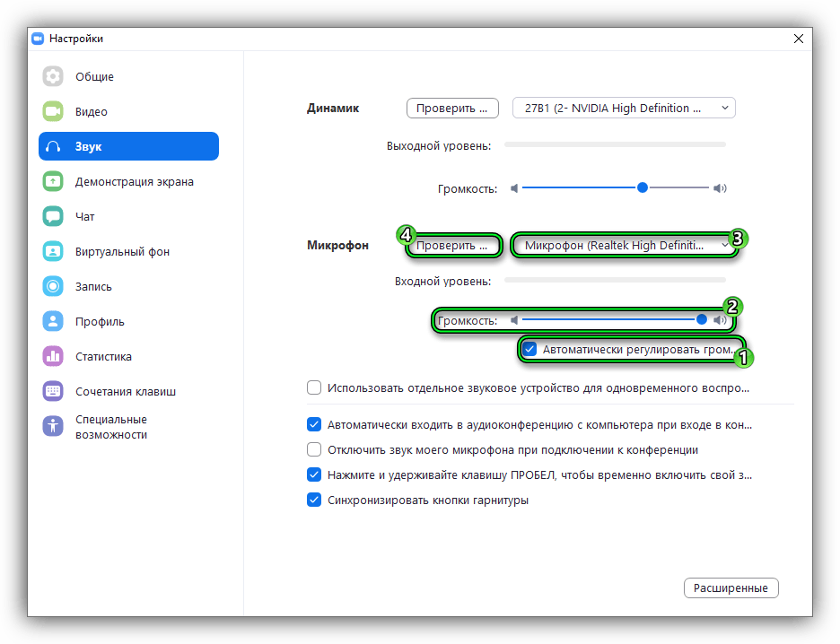Open the Профиль section
840x644 pixels.
(128, 321)
